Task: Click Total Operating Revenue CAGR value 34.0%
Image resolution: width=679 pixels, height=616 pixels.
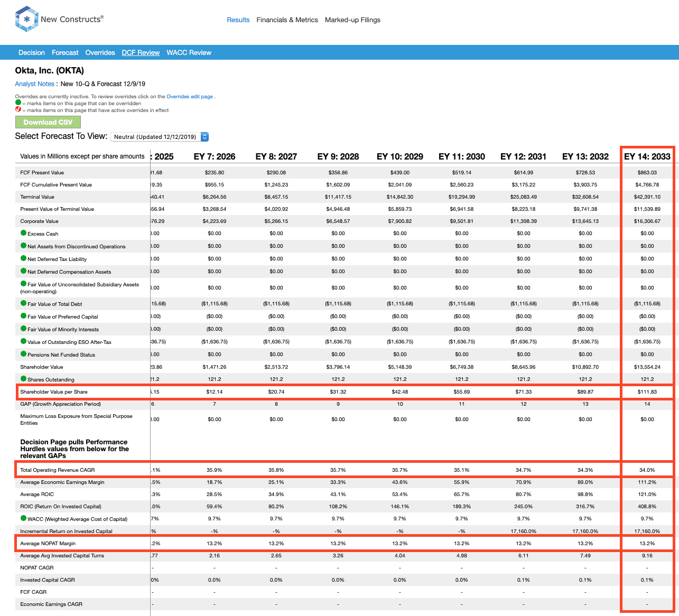Action: [647, 470]
